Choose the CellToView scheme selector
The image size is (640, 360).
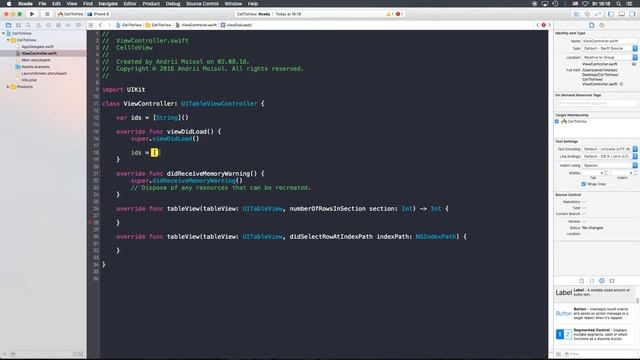tap(71, 14)
